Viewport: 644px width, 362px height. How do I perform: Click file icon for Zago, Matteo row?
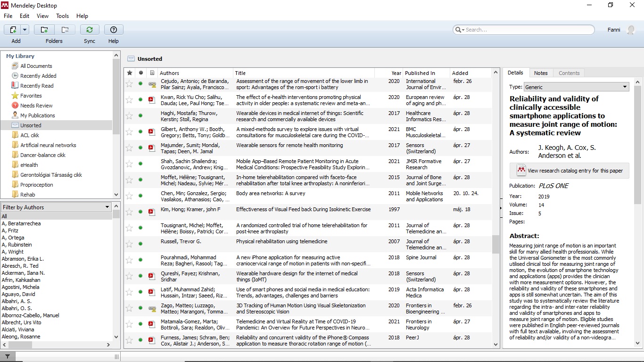[152, 309]
